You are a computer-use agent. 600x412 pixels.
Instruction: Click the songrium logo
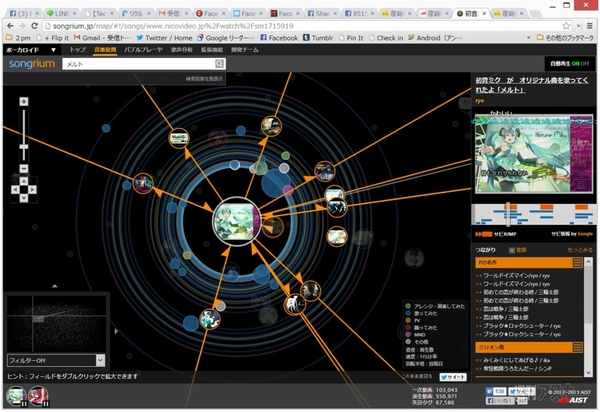click(32, 64)
